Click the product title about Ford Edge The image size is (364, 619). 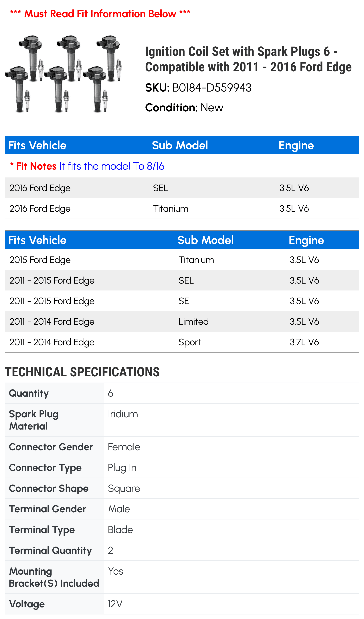pos(248,59)
